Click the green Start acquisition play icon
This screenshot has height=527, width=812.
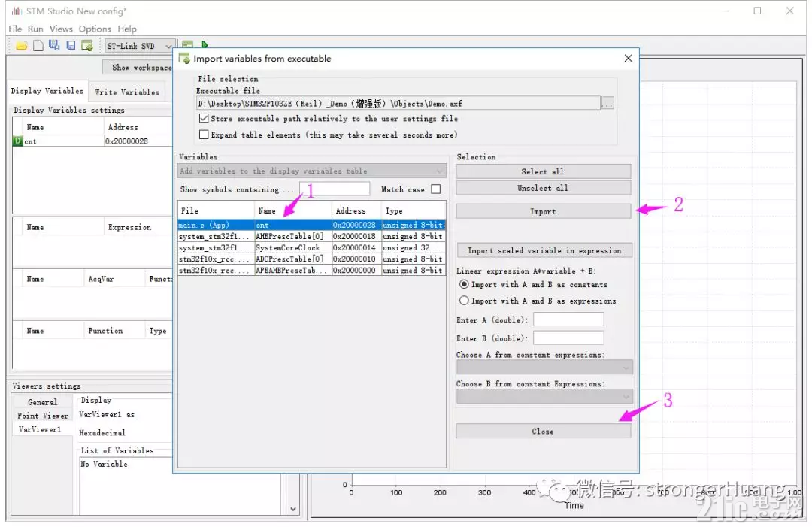click(x=205, y=45)
